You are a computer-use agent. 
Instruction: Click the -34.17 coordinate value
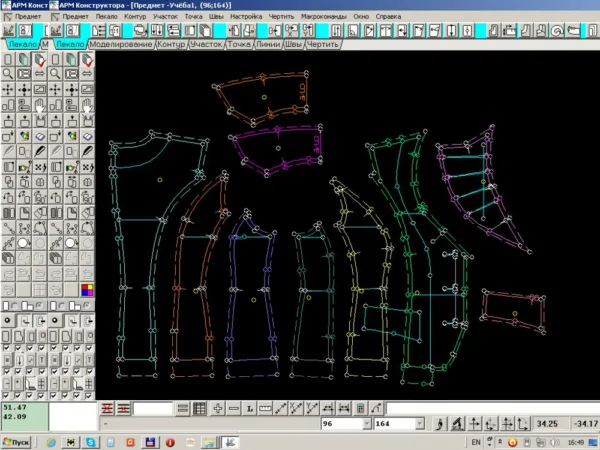[x=585, y=424]
